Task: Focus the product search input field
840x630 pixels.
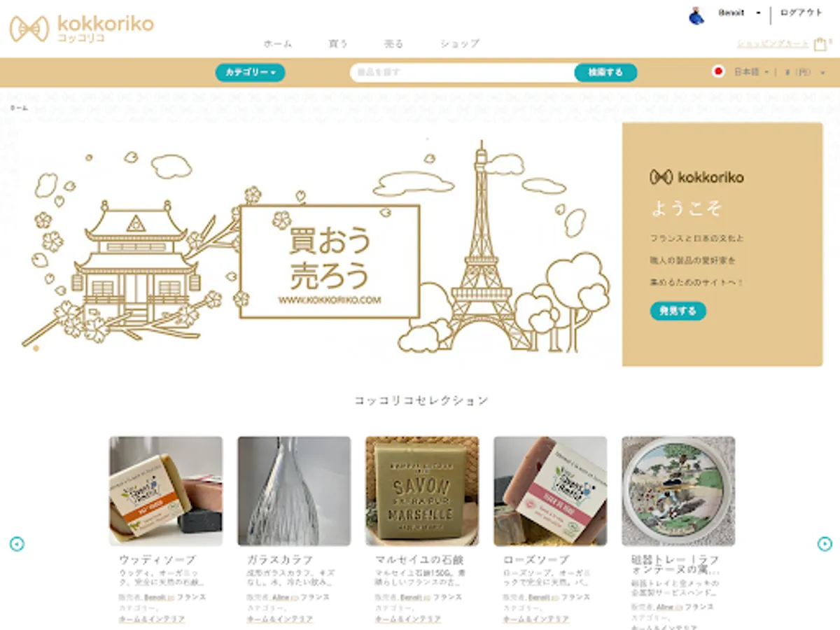Action: [x=463, y=73]
